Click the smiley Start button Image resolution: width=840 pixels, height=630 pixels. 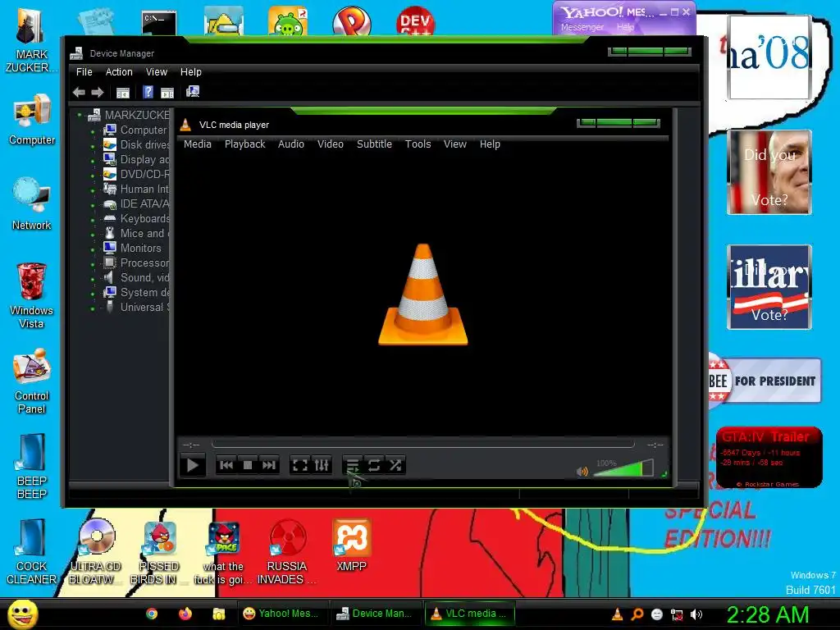(22, 614)
